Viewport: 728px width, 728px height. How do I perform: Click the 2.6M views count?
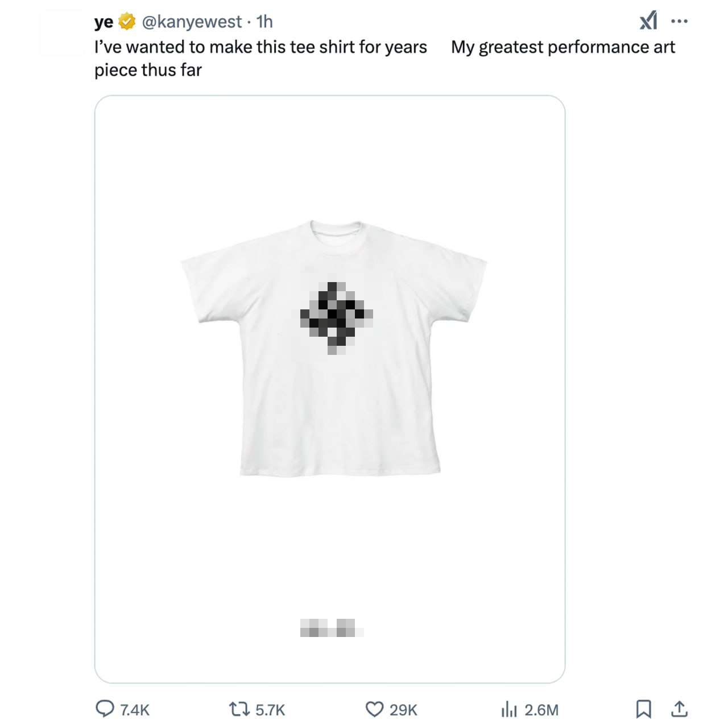point(541,710)
